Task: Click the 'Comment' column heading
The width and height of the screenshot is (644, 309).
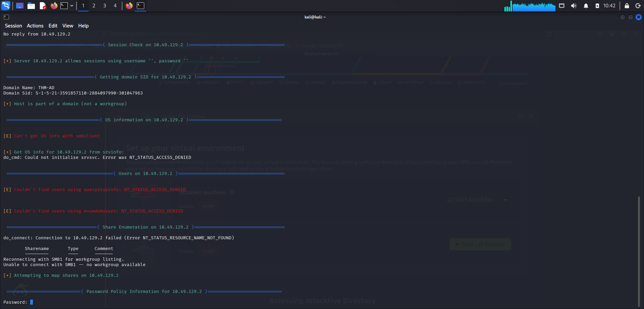Action: point(104,249)
